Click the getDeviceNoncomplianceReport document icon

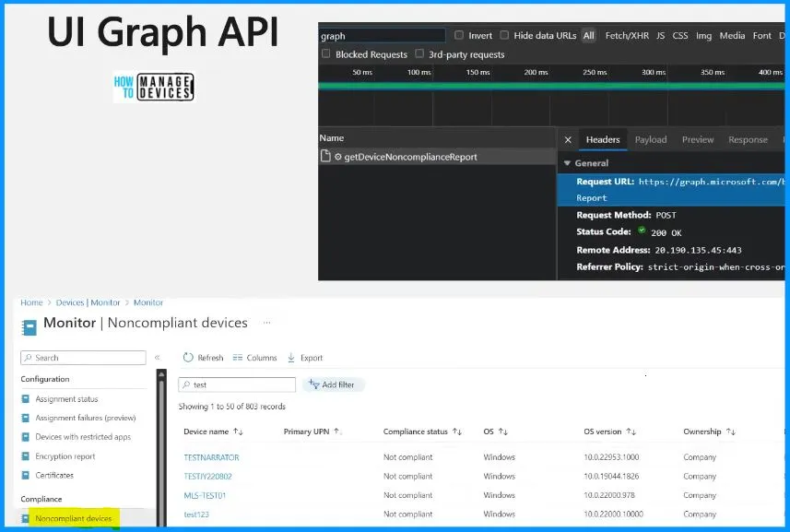coord(325,156)
